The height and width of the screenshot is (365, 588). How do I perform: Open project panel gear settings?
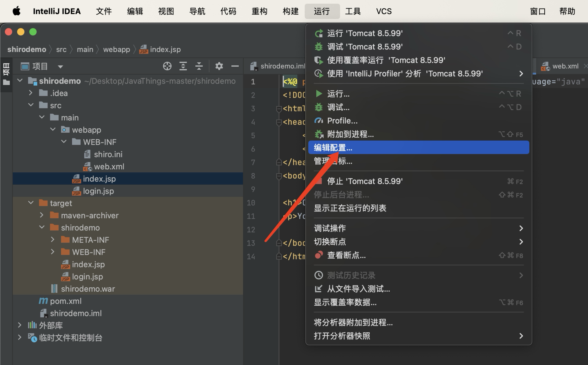219,66
